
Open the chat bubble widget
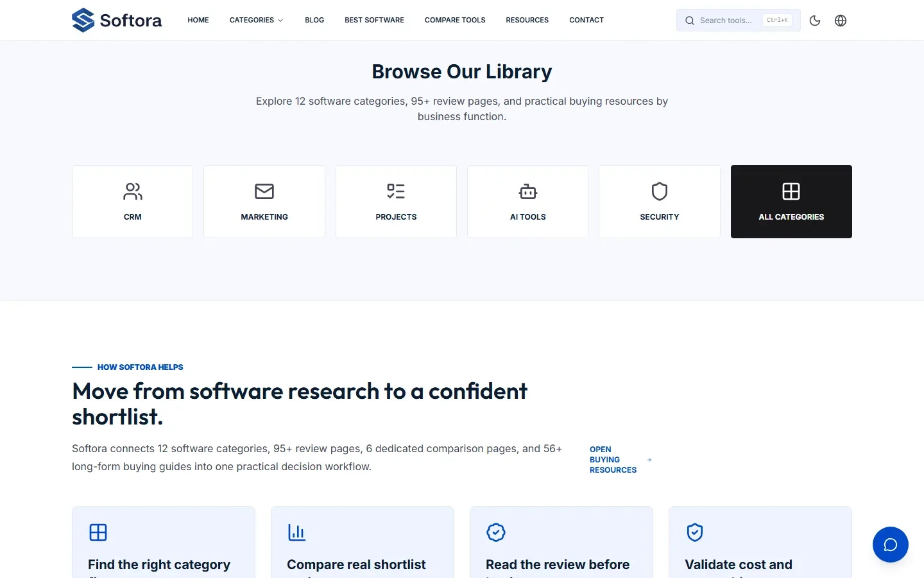[x=891, y=545]
